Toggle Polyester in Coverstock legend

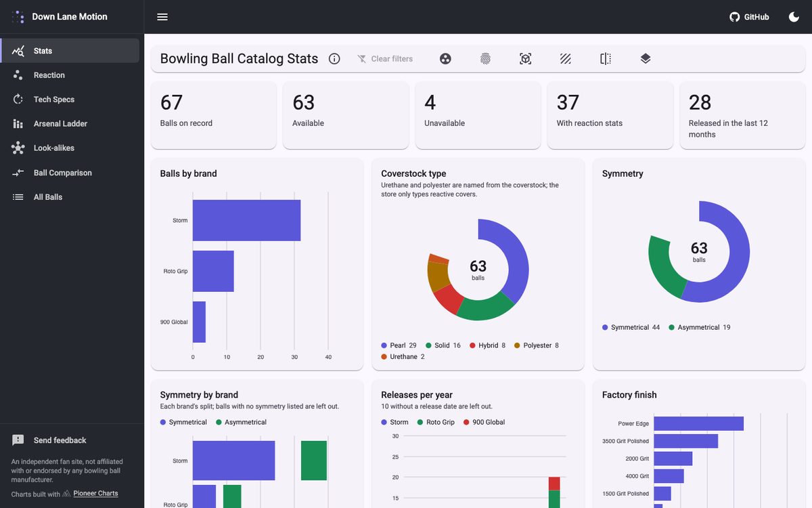(537, 345)
